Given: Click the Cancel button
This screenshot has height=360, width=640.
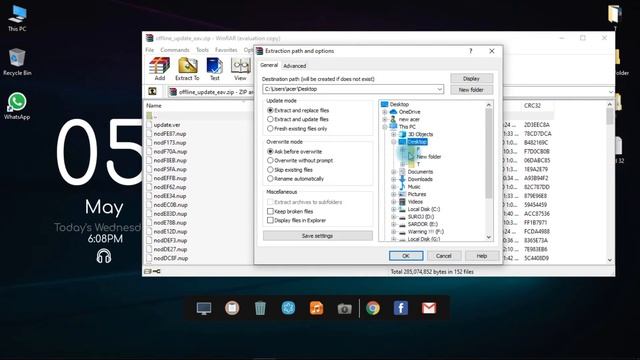Looking at the screenshot, I should coord(444,256).
